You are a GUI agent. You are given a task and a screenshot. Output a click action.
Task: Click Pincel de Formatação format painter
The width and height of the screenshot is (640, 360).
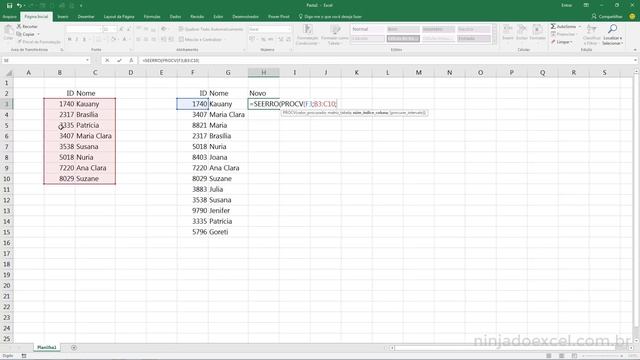[39, 42]
